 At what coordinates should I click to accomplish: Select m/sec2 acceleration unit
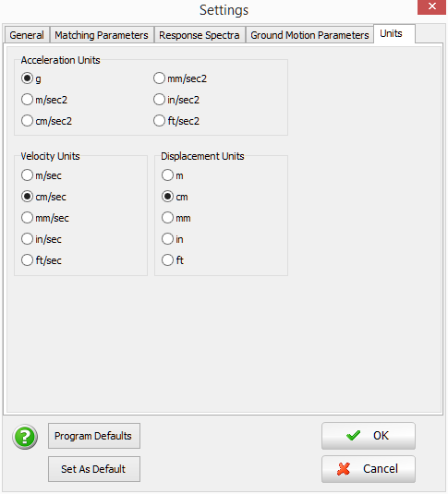coord(44,100)
